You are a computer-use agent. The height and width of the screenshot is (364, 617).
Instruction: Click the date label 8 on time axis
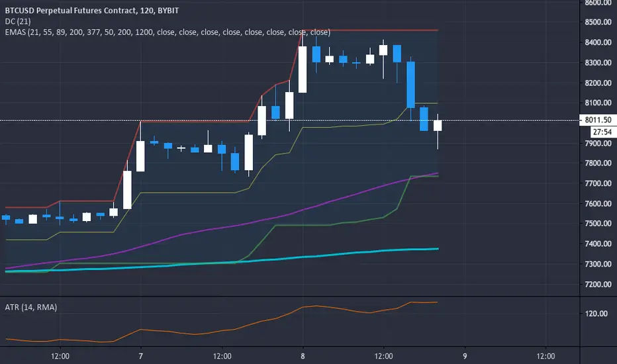[x=303, y=356]
